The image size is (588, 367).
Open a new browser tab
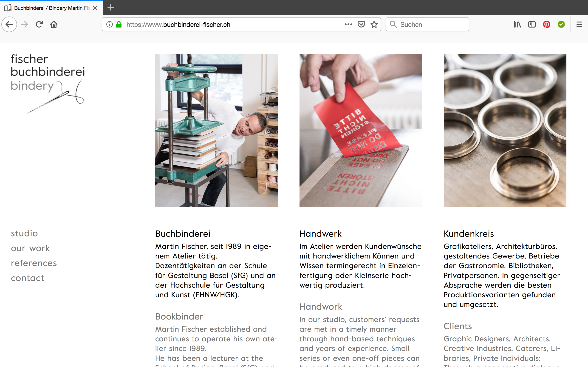pos(110,8)
